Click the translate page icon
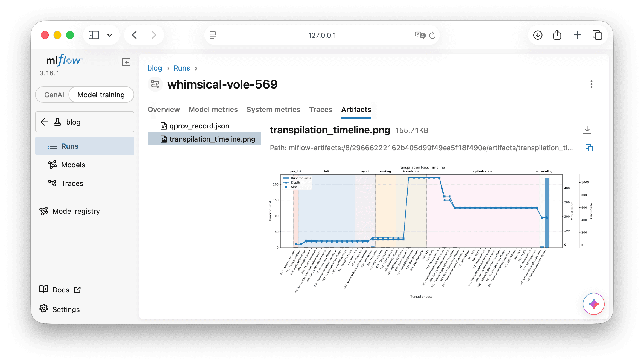Screen dimensions: 644x364 [420, 35]
